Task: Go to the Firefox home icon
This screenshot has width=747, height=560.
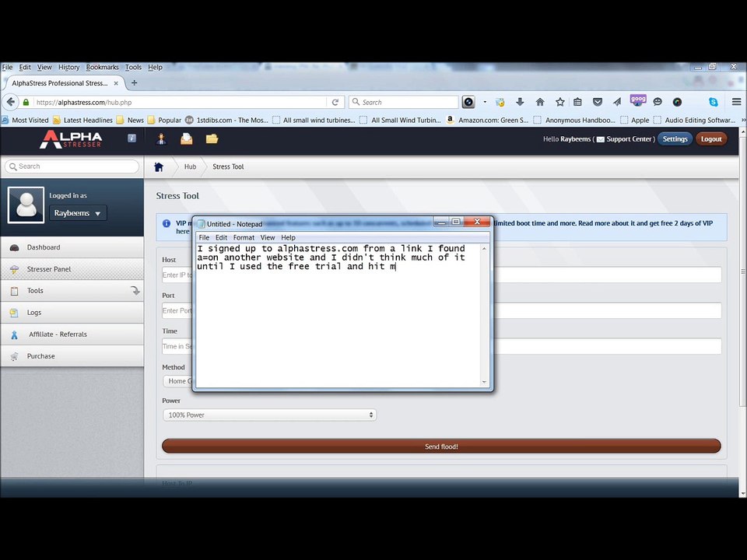Action: pyautogui.click(x=540, y=102)
